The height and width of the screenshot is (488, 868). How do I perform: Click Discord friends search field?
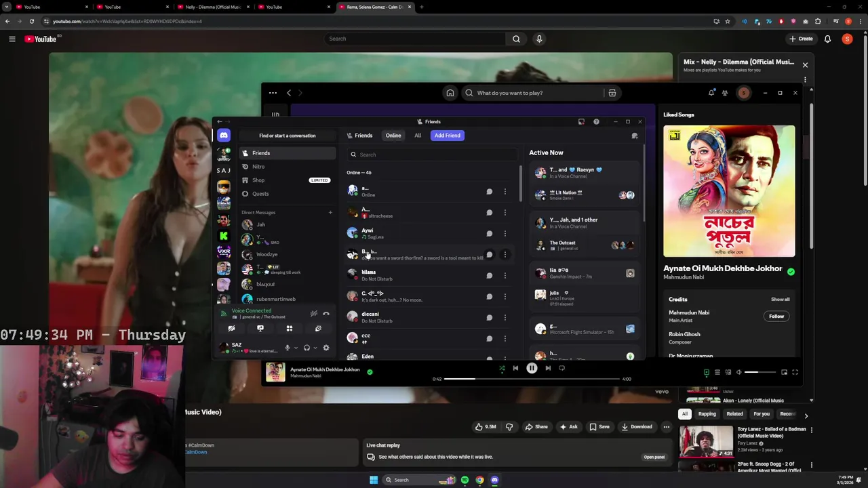432,155
